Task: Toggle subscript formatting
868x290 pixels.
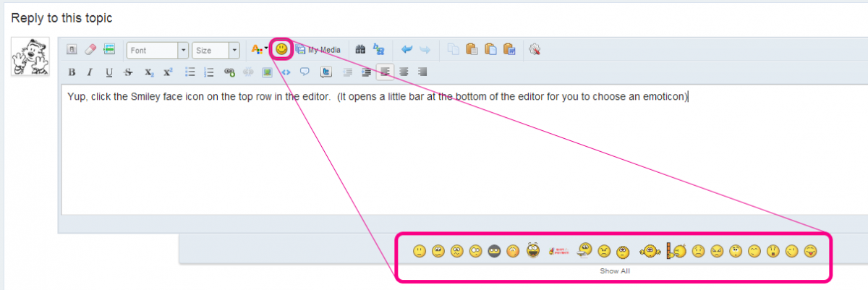Action: point(148,72)
